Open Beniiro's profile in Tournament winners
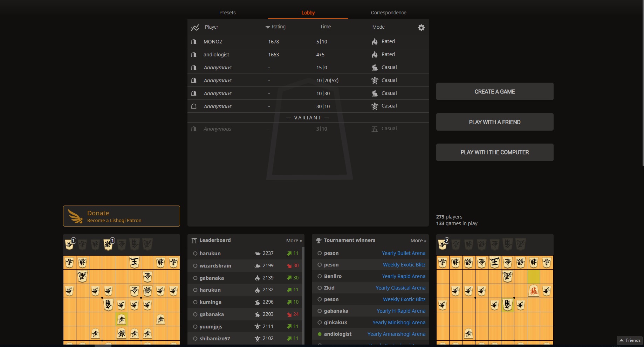Screen dimensions: 644x347 (x=333, y=276)
